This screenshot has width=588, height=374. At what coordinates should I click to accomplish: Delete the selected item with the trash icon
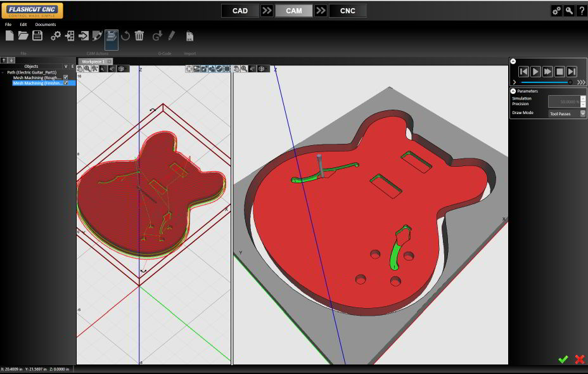pos(139,35)
